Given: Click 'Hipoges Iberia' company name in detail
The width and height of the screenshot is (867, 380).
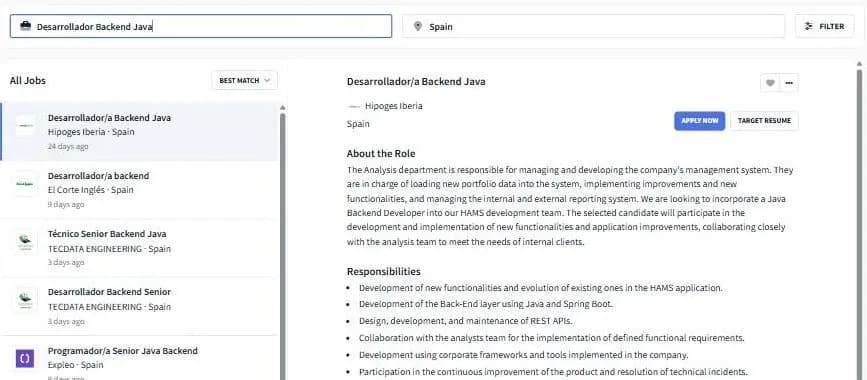Looking at the screenshot, I should [x=394, y=106].
